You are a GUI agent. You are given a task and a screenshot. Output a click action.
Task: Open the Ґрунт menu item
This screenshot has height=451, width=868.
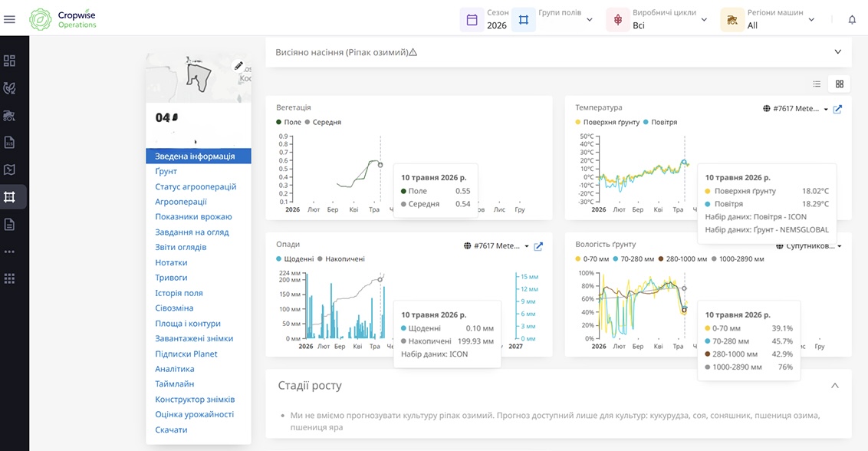pos(166,171)
